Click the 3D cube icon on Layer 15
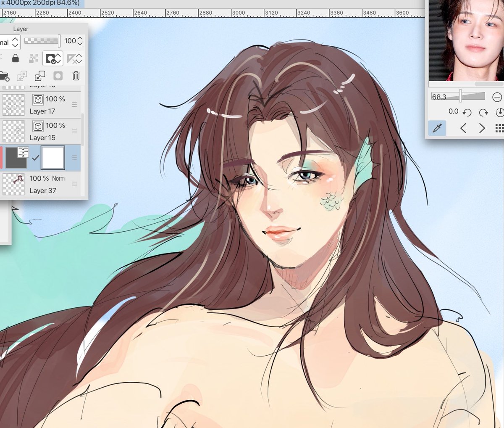This screenshot has width=504, height=428. (x=38, y=126)
